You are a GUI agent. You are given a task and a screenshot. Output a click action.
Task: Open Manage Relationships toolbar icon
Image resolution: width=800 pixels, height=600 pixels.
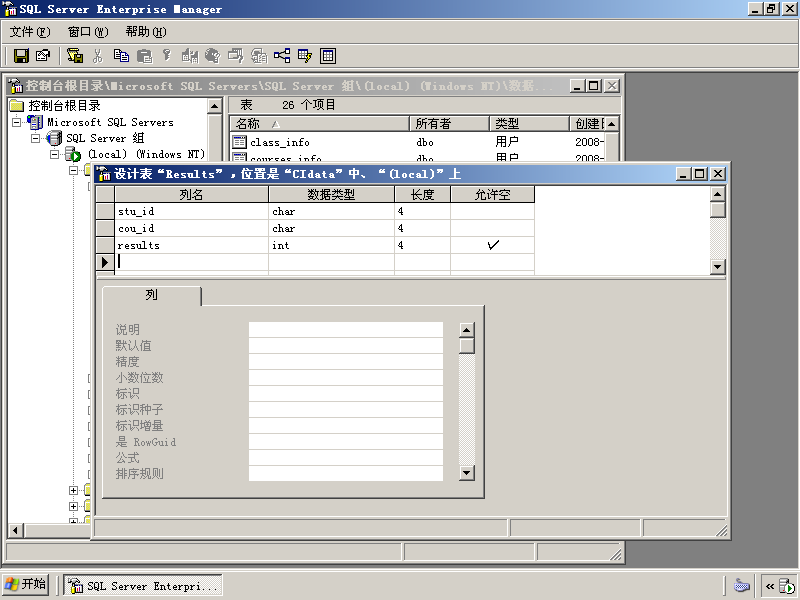(282, 56)
